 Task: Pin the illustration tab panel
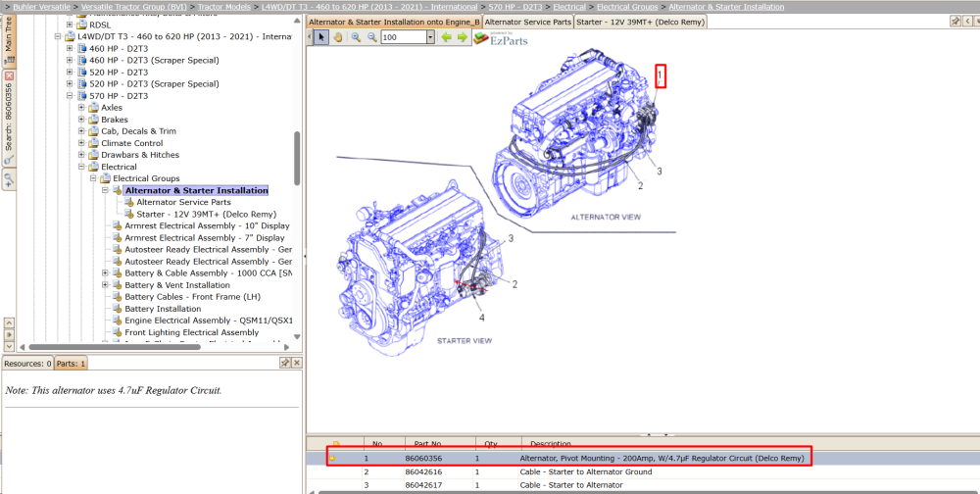955,22
